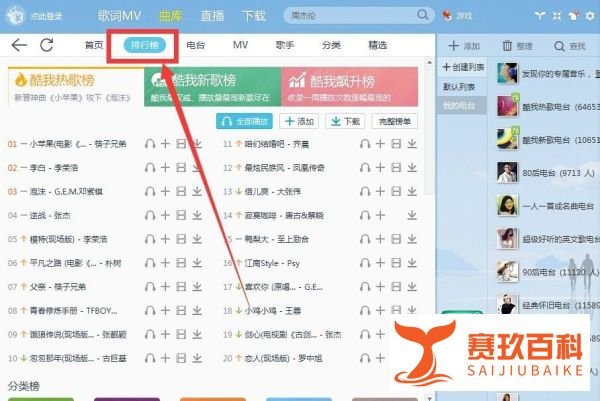
Task: Open 酷我新歌电台 thumbnail
Action: click(507, 139)
